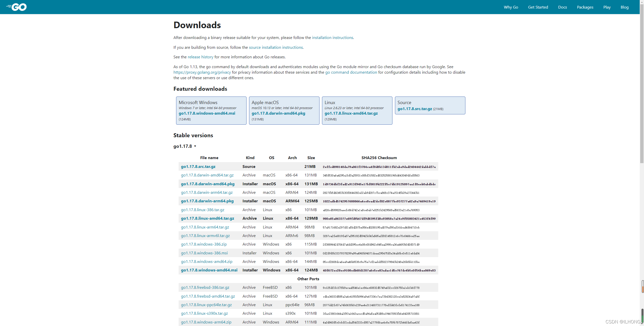Click the proxy.golang.org/privacy link

tap(202, 72)
